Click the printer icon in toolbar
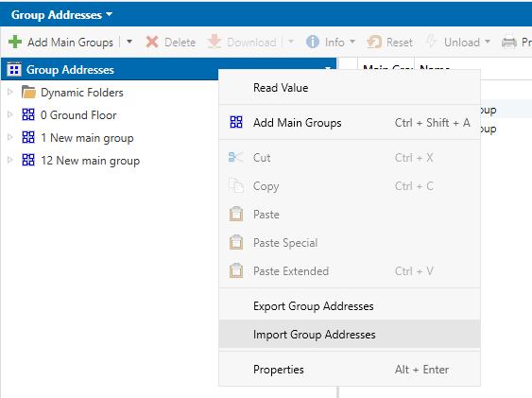The image size is (532, 398). tap(509, 43)
